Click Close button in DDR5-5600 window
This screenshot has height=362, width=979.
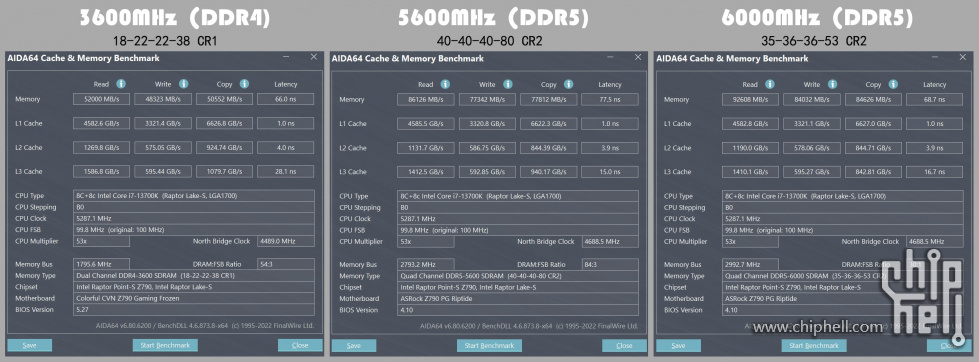tap(624, 346)
